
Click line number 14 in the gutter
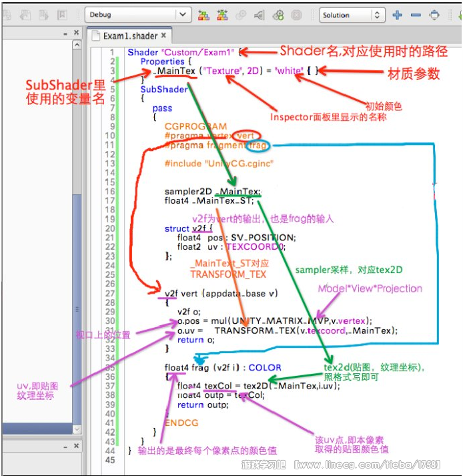coord(111,173)
